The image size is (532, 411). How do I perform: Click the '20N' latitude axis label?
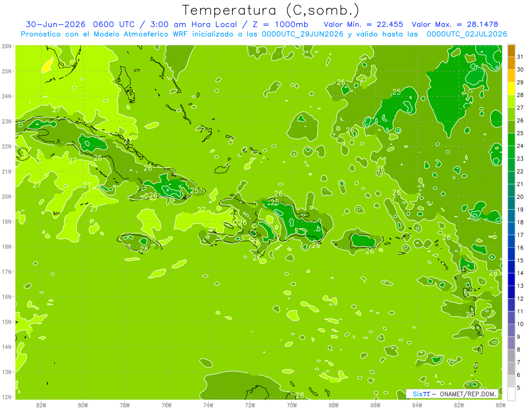[x=7, y=196]
